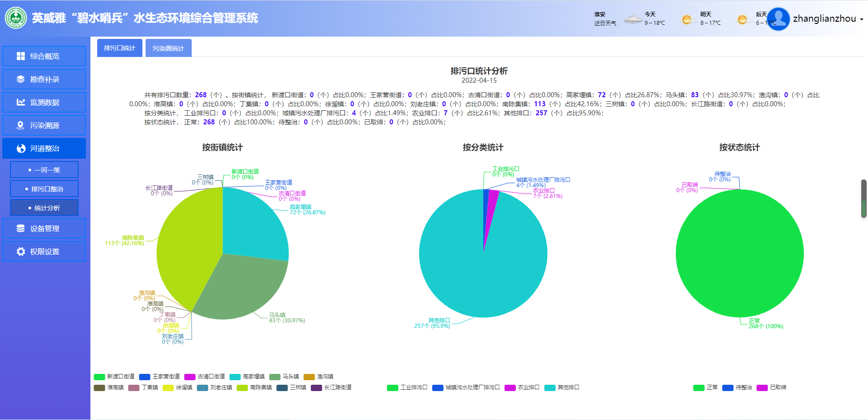This screenshot has width=868, height=420.
Task: Click the 监测数据 chart icon
Action: (x=21, y=102)
